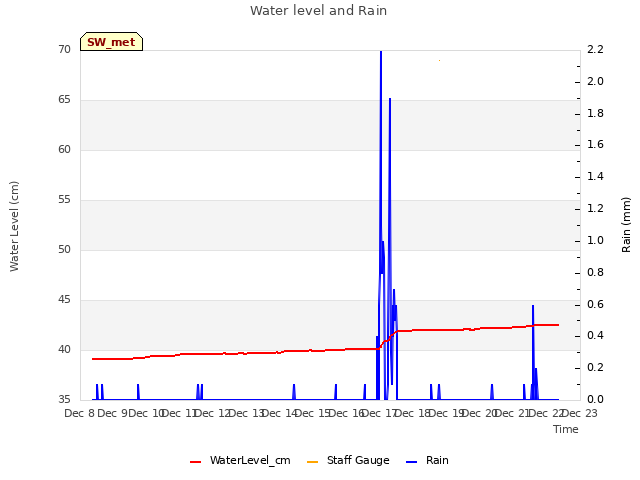Click the 1.6 tick on rain axis
This screenshot has height=480, width=640.
[x=595, y=144]
